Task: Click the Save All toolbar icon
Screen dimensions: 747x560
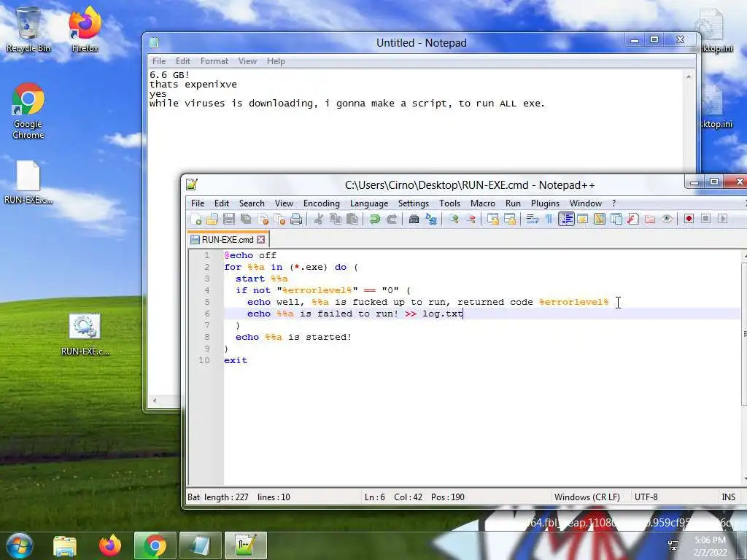Action: [x=246, y=219]
